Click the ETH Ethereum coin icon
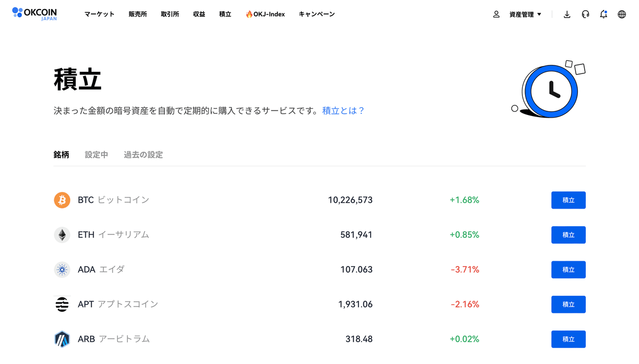 click(x=62, y=235)
